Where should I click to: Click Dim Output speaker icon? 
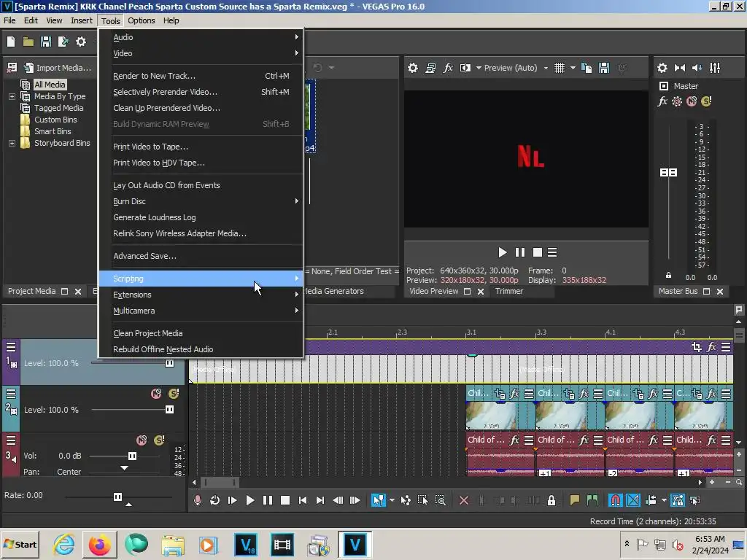click(697, 68)
